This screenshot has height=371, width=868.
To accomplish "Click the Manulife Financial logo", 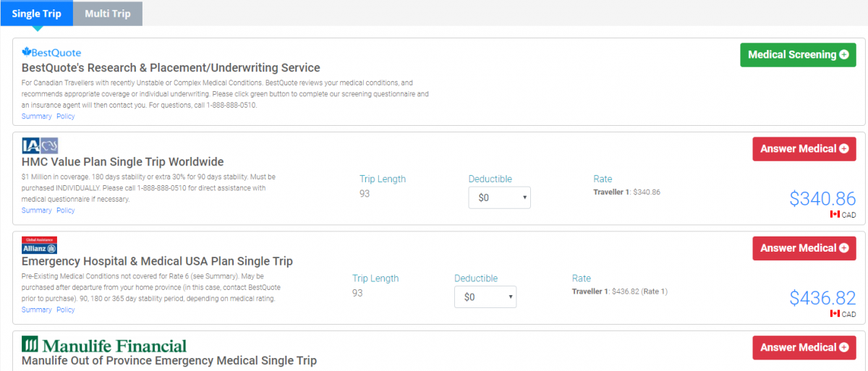I will [104, 345].
